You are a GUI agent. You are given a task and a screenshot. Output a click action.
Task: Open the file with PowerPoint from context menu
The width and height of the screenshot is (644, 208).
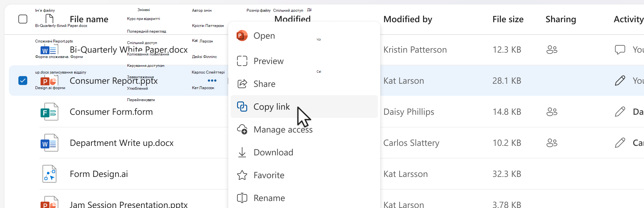304,36
